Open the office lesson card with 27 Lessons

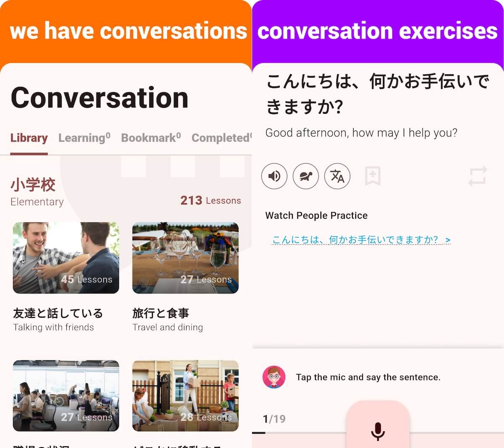[66, 396]
